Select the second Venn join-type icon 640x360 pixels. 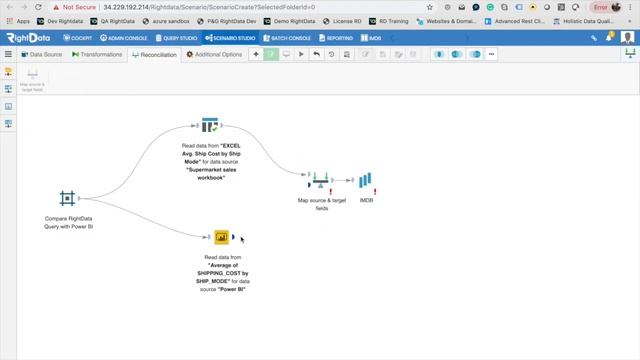pyautogui.click(x=457, y=54)
